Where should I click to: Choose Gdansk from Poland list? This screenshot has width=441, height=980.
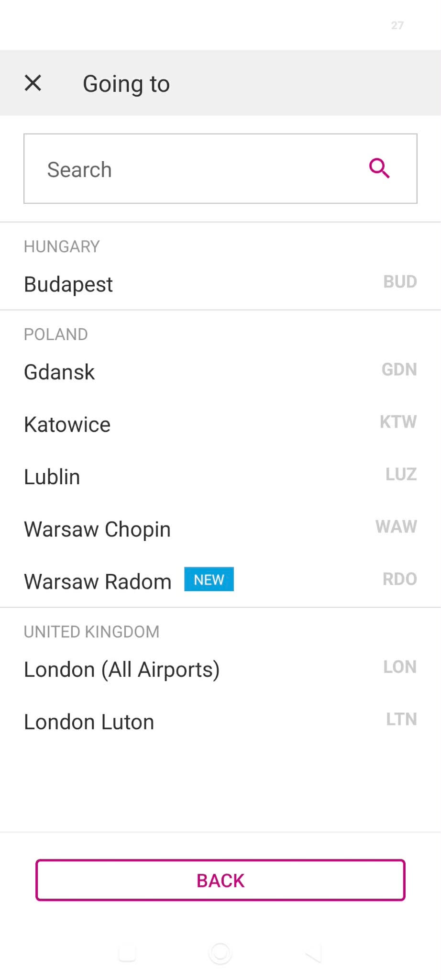click(x=220, y=372)
